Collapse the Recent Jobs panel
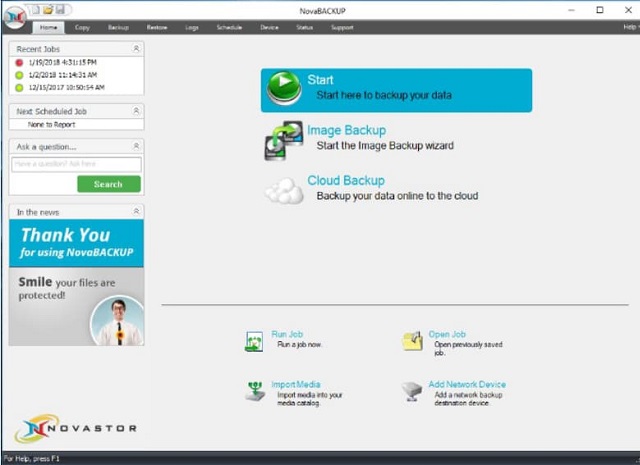This screenshot has width=640, height=465. click(x=136, y=49)
